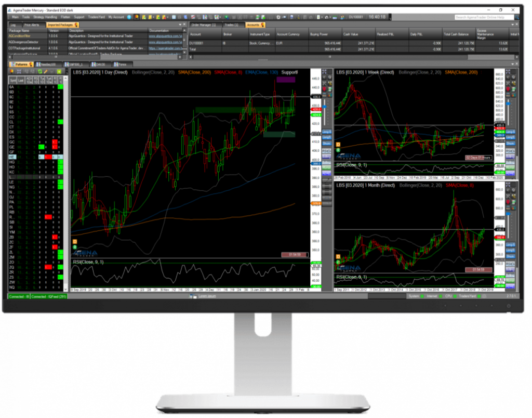Viewport: 532px width, 418px height.
Task: Maximize the 1 Month chart using its expand icon
Action: pyautogui.click(x=508, y=185)
